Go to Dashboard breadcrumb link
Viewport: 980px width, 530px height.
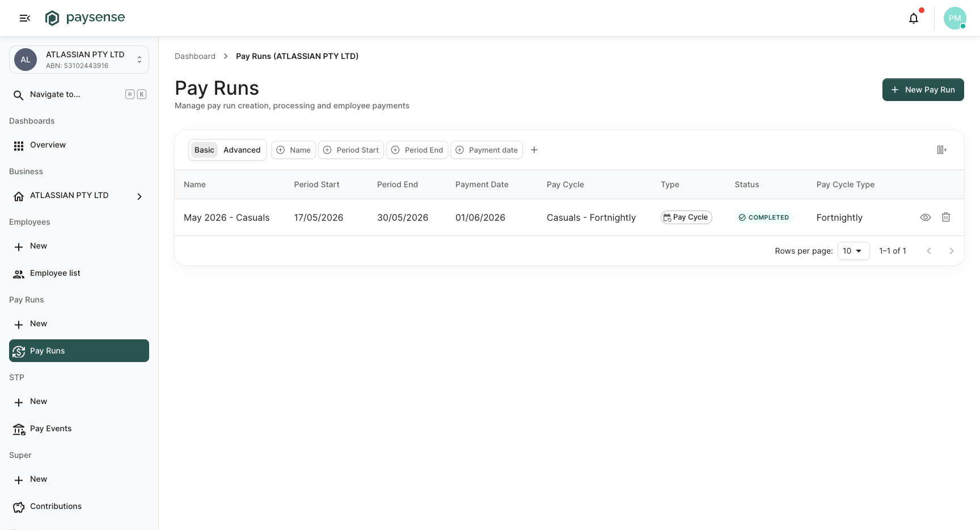click(195, 56)
